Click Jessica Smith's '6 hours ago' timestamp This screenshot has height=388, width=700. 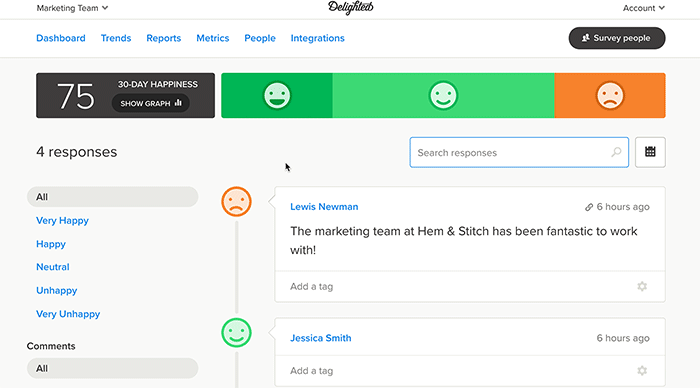coord(623,338)
